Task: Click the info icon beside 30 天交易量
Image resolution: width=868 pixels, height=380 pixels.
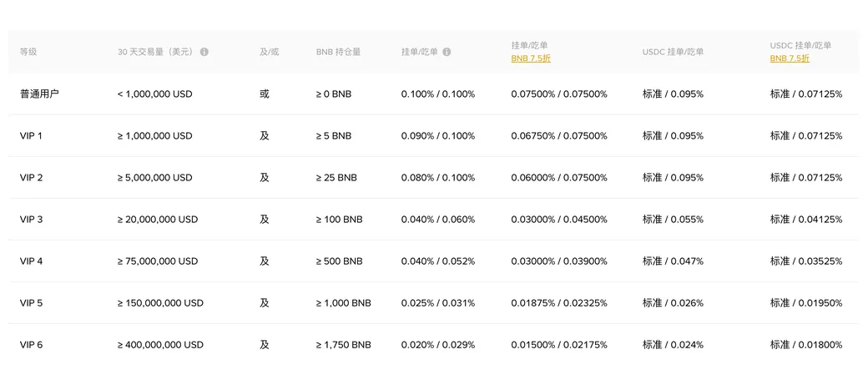Action: tap(204, 52)
